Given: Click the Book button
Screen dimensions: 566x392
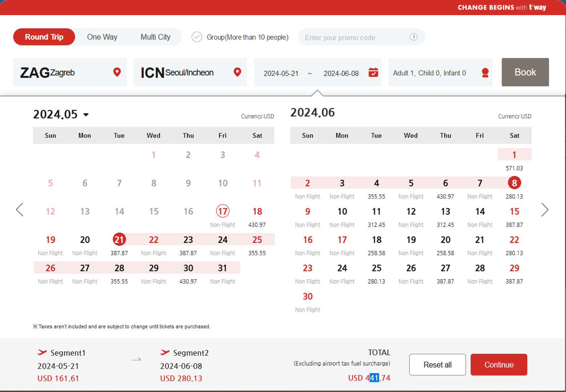Looking at the screenshot, I should 525,72.
